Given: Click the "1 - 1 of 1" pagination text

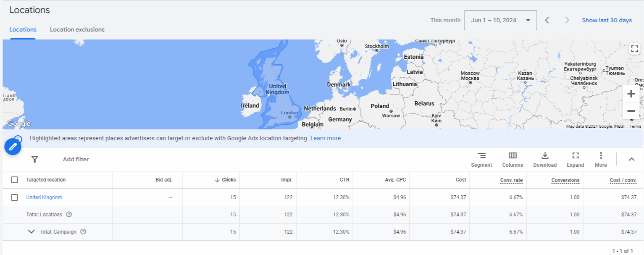Looking at the screenshot, I should tap(623, 251).
